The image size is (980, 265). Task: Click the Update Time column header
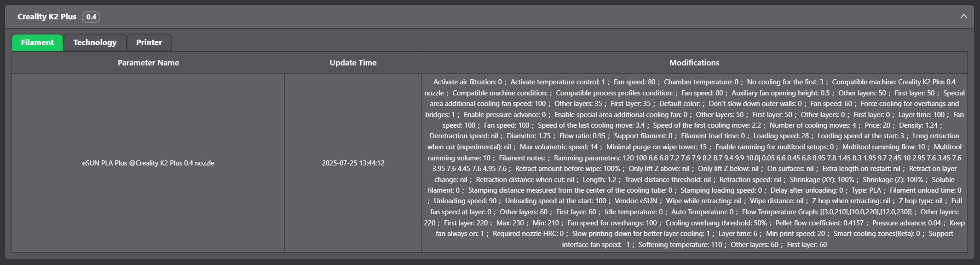pos(353,63)
